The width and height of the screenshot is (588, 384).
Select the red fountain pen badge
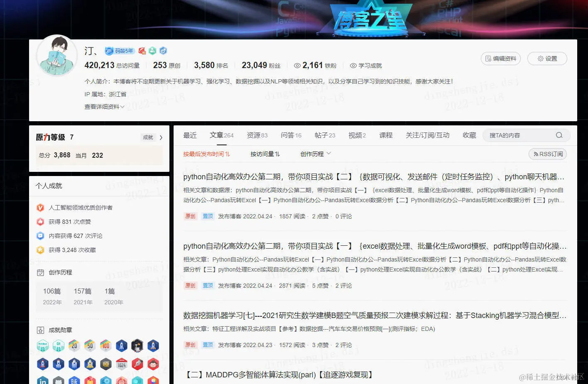(137, 364)
